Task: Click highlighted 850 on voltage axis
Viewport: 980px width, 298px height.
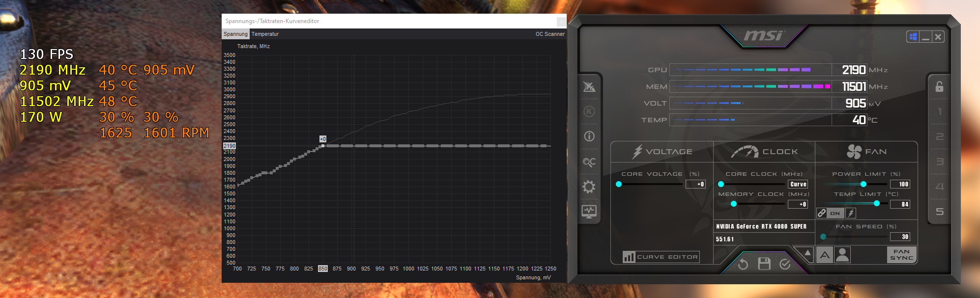Action: [323, 269]
